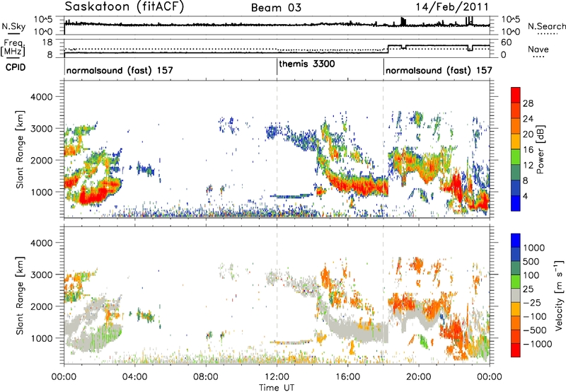Click the '-100' value on velocity colorbar

[x=535, y=316]
